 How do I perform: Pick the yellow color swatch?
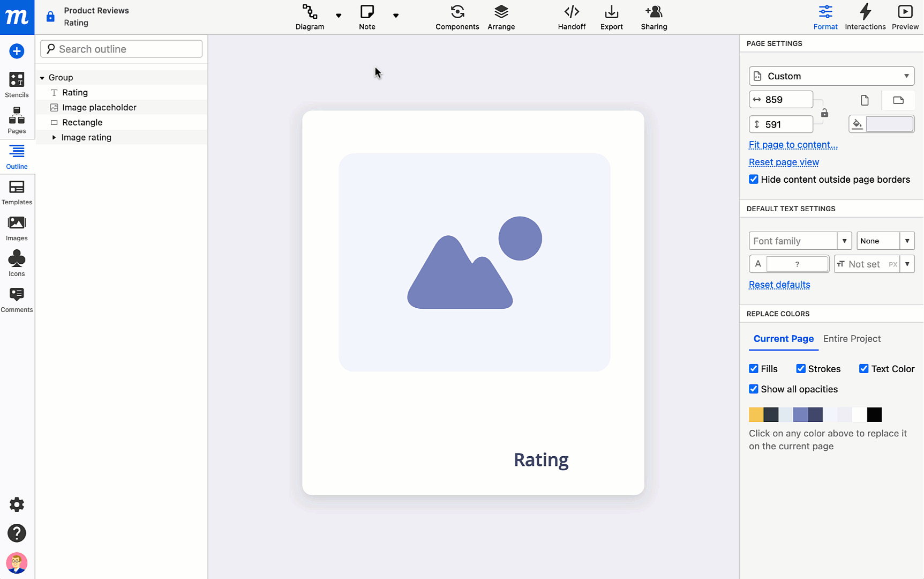coord(756,414)
